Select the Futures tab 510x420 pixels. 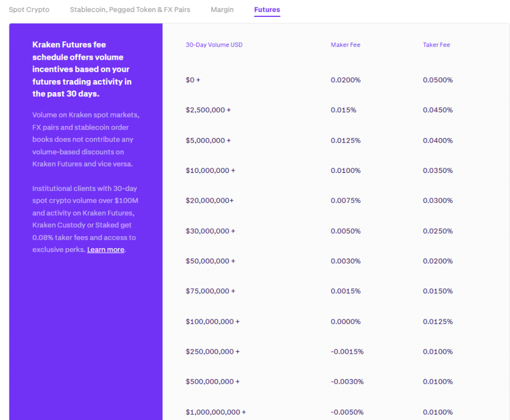pyautogui.click(x=267, y=9)
